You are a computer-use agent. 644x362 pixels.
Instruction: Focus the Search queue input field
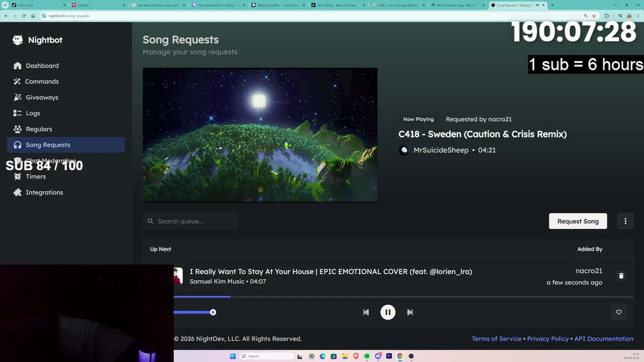[x=191, y=221]
